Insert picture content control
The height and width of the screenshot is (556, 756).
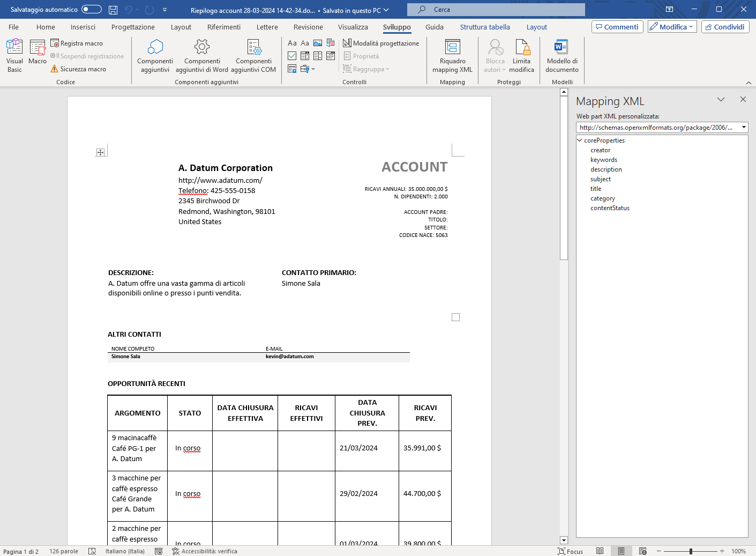[318, 43]
